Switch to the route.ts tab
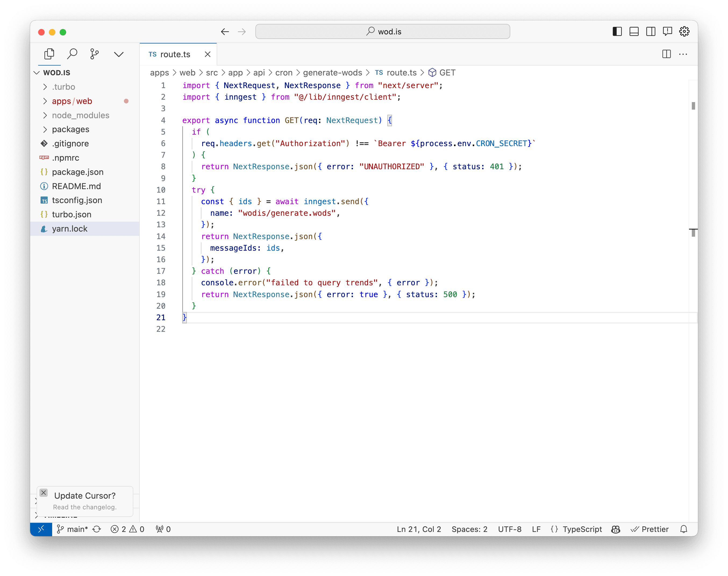Screen dimensions: 728x576 175,54
